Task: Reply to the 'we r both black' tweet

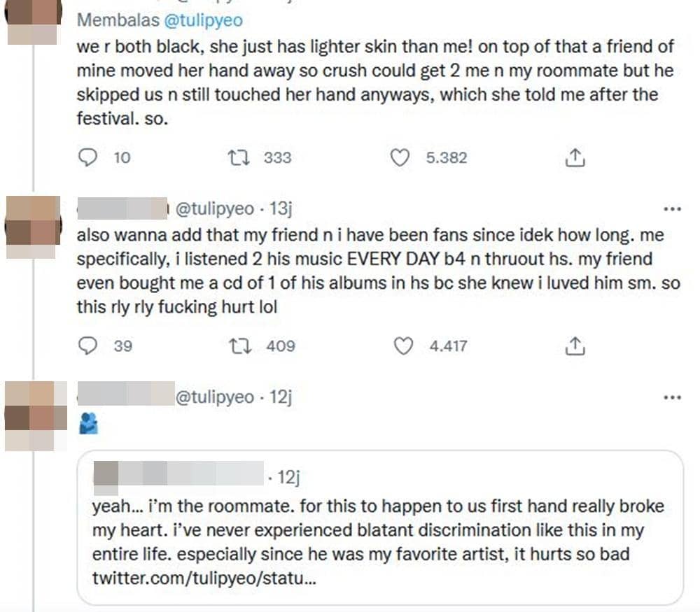Action: pyautogui.click(x=87, y=158)
